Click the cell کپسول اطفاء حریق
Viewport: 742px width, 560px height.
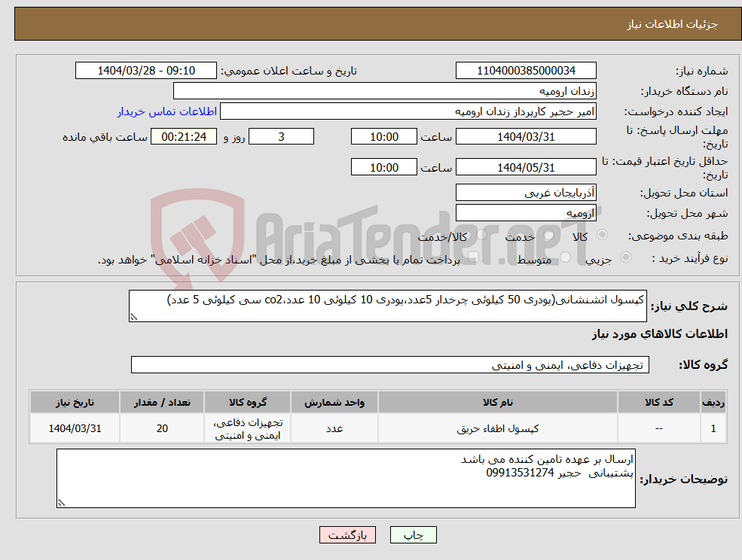(x=498, y=428)
